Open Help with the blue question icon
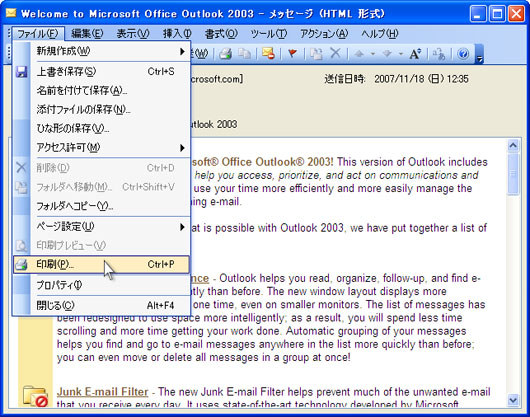530x417 pixels. tap(463, 54)
